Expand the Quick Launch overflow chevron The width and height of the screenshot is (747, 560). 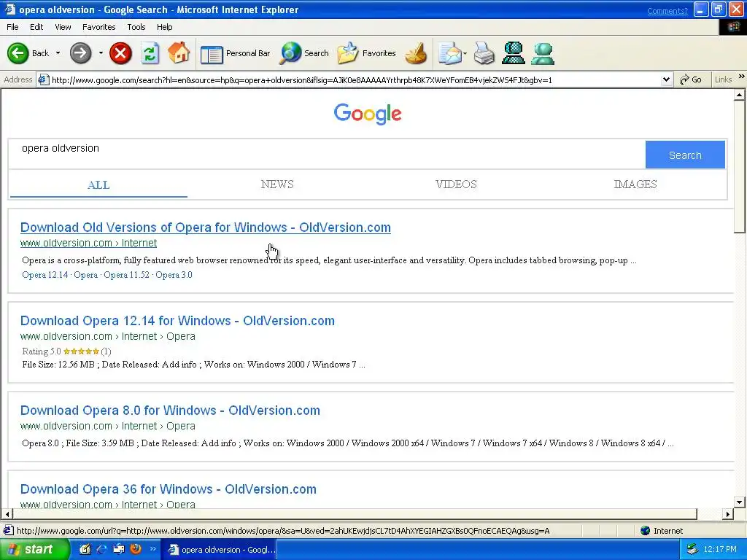coord(153,548)
